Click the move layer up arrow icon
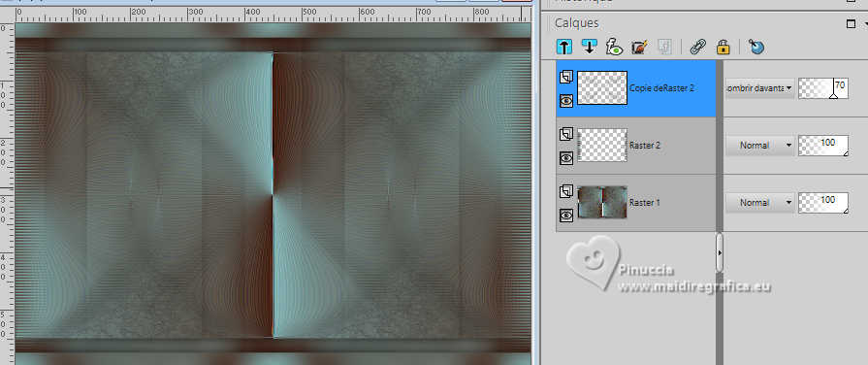The image size is (868, 365). pos(564,47)
